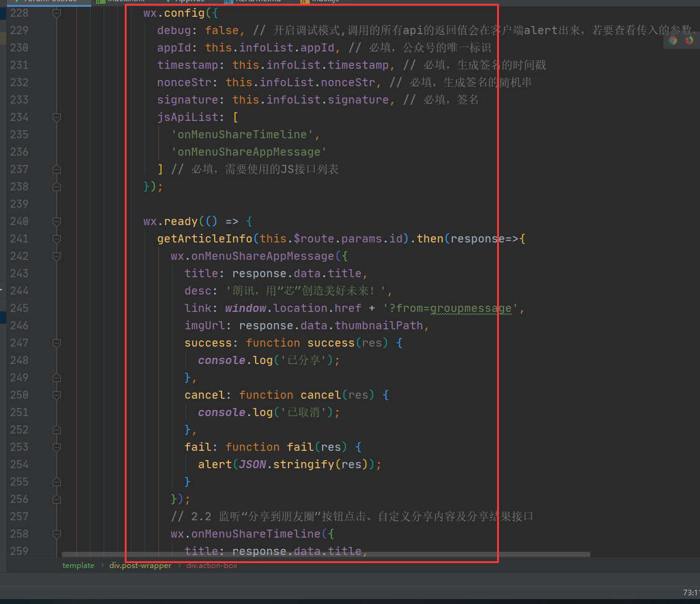Click the fold end marker on line 237
The height and width of the screenshot is (604, 700).
[x=56, y=169]
